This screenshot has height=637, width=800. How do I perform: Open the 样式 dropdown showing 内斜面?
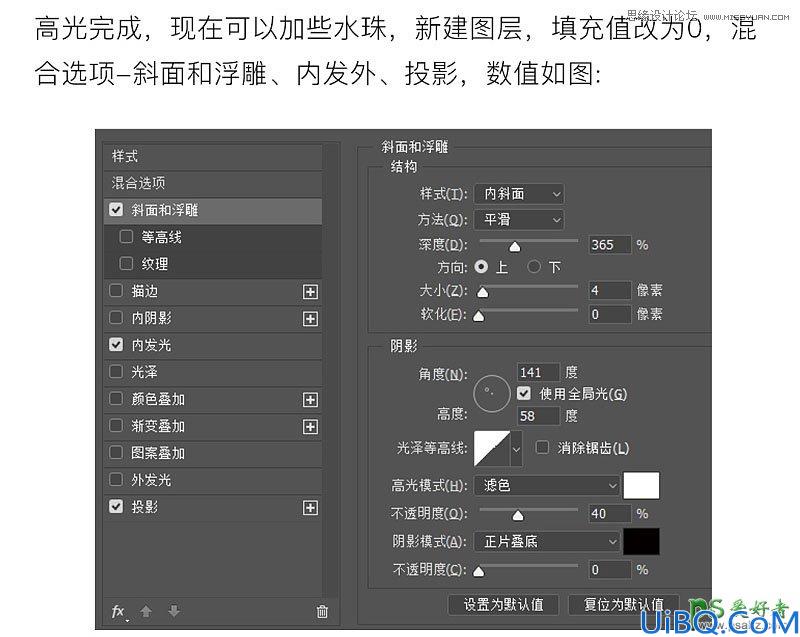[x=519, y=194]
